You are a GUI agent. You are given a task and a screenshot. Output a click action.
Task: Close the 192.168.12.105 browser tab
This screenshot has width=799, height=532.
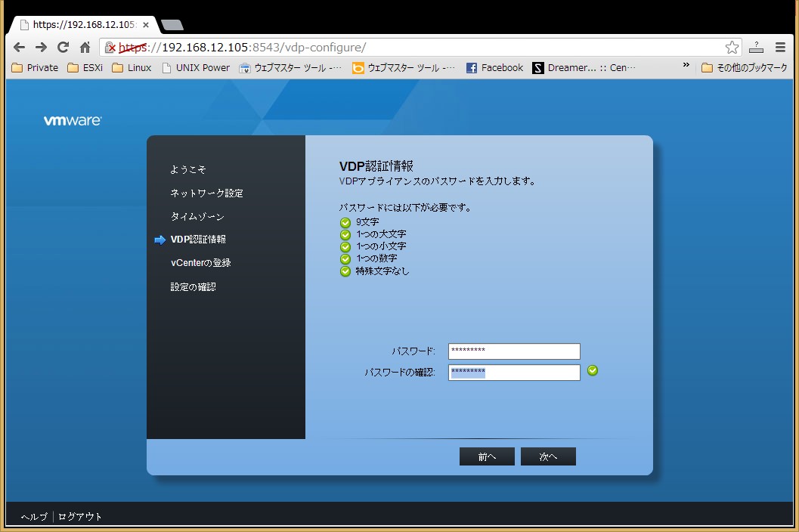146,24
